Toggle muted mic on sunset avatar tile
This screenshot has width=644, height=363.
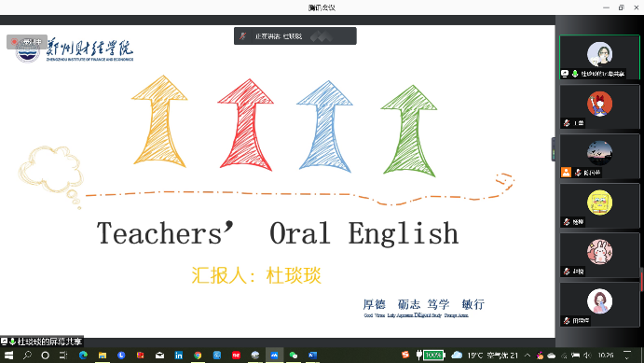578,173
